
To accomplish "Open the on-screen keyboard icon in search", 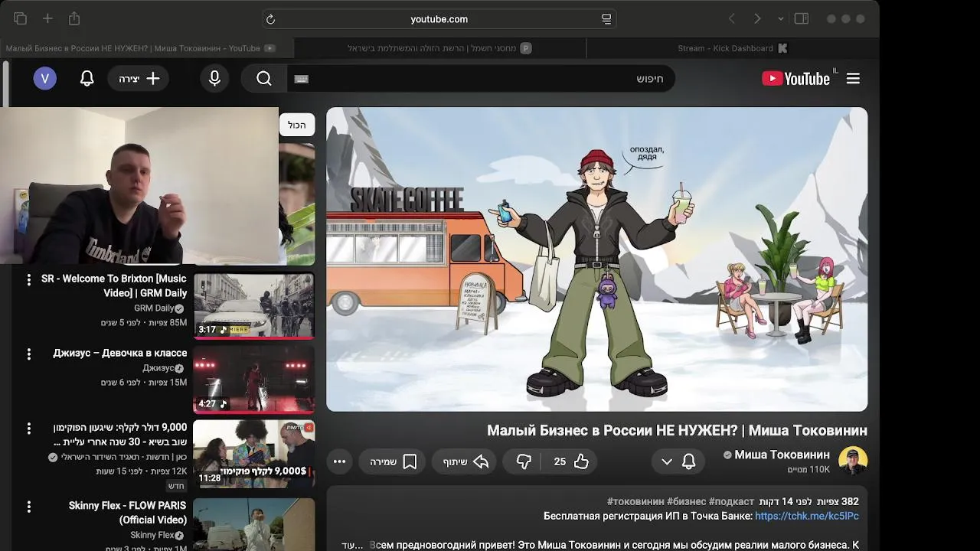I will 302,79.
